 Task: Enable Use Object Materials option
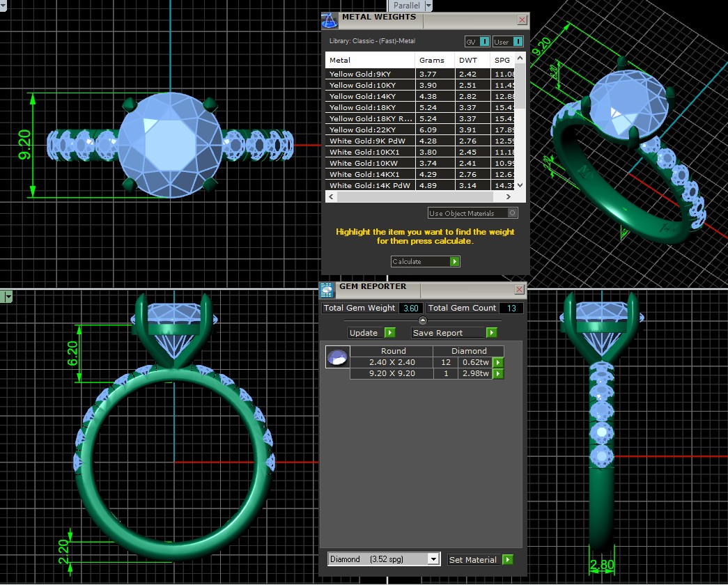click(x=512, y=213)
